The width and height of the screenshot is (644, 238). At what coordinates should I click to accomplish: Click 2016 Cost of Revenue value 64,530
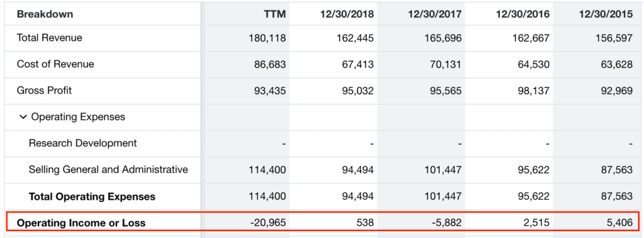(x=533, y=65)
